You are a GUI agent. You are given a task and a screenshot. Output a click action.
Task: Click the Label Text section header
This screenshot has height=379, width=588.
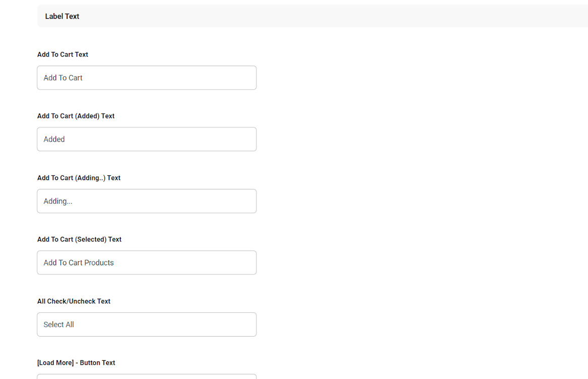[x=62, y=16]
